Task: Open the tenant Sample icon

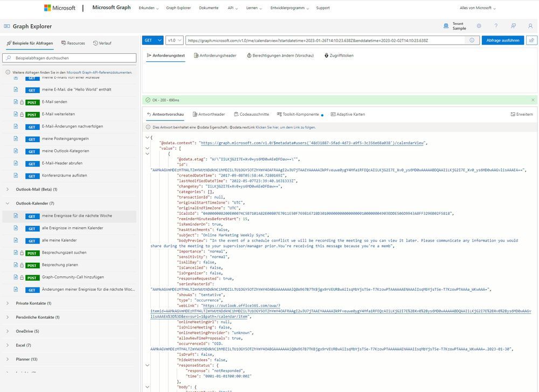Action: click(x=446, y=26)
